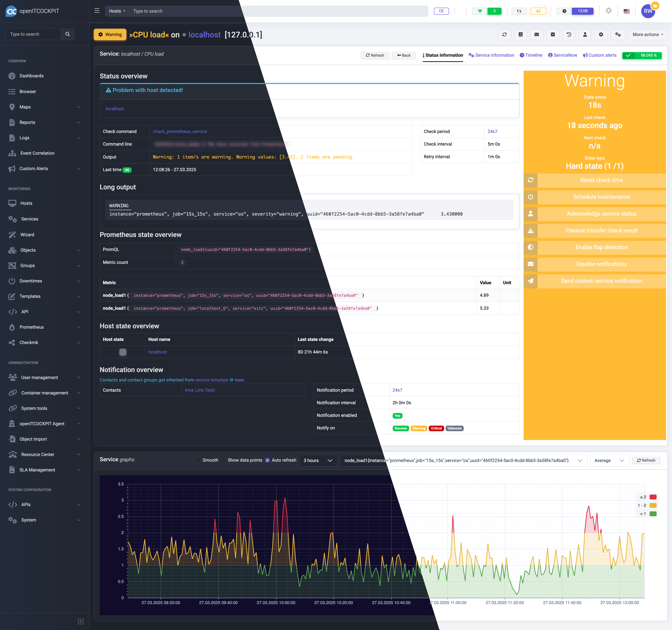Open the check_prometheus_service command link
The height and width of the screenshot is (630, 672).
coord(180,131)
